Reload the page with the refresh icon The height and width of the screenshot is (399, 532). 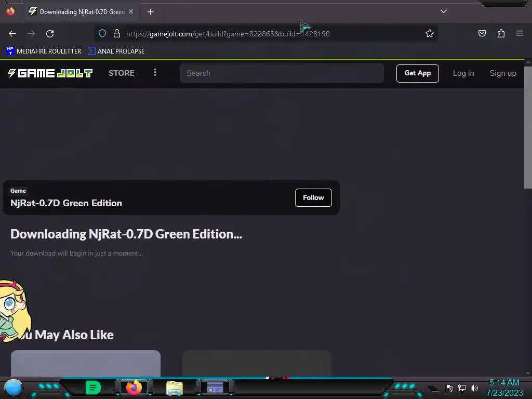pos(50,34)
